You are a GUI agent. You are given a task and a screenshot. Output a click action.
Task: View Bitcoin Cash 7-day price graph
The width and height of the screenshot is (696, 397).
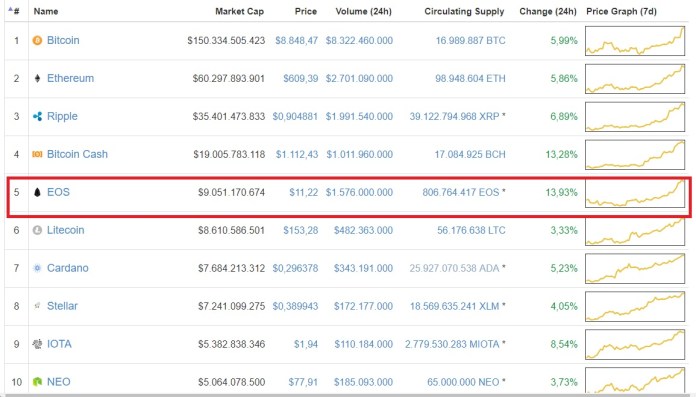635,155
